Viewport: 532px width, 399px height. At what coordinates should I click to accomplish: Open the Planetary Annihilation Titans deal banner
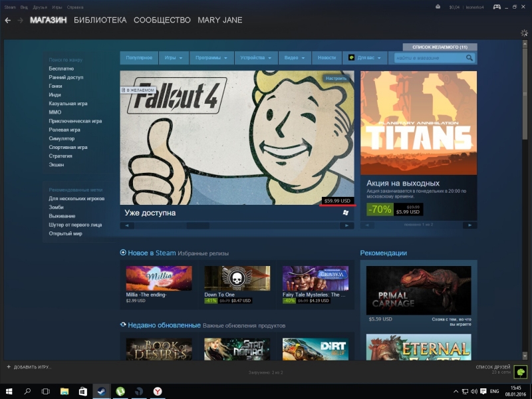419,123
